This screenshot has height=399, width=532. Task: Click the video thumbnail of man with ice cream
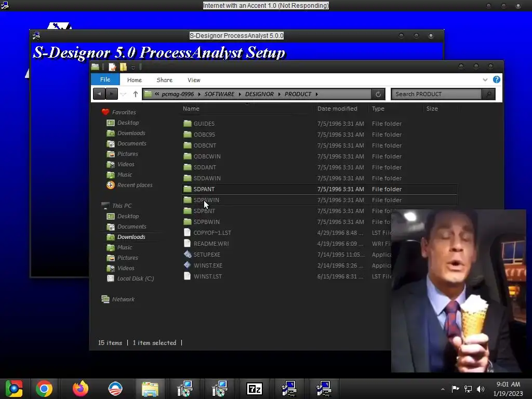point(458,291)
